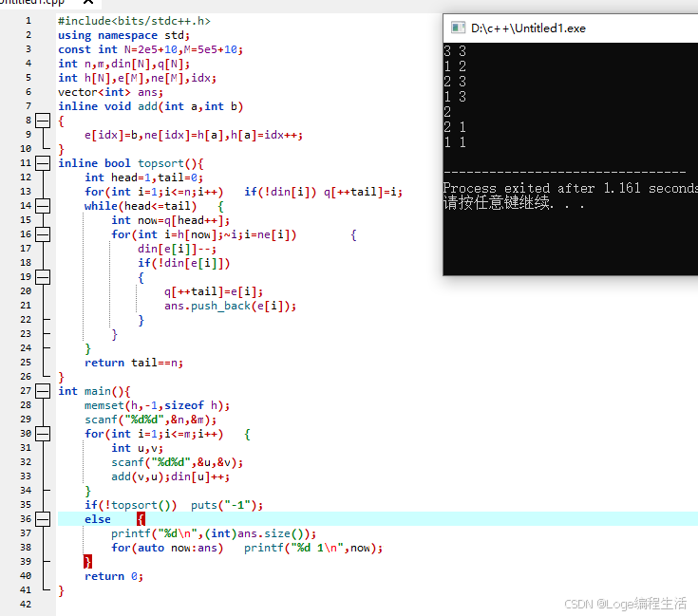Screen dimensions: 698x616
Task: Collapse the main function fold marker
Action: 43,391
